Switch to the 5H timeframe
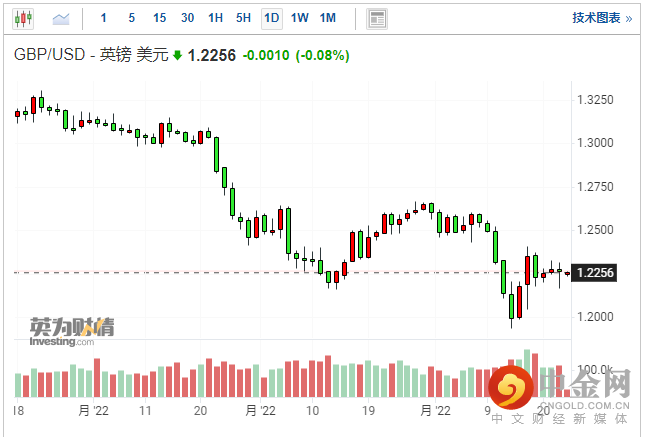Screen dimensions: 645x437 tap(244, 18)
